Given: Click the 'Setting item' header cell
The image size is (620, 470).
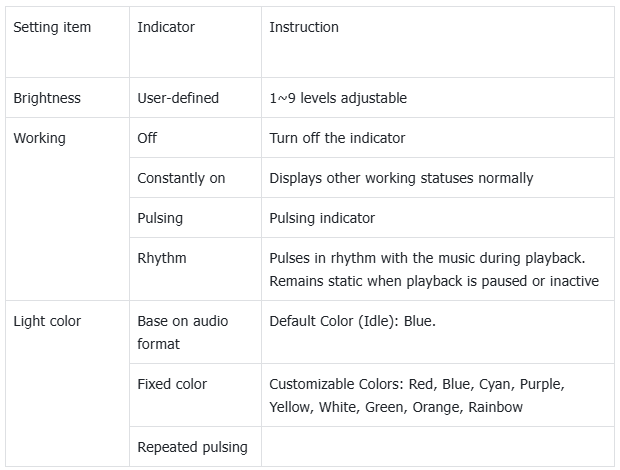Looking at the screenshot, I should (x=52, y=27).
